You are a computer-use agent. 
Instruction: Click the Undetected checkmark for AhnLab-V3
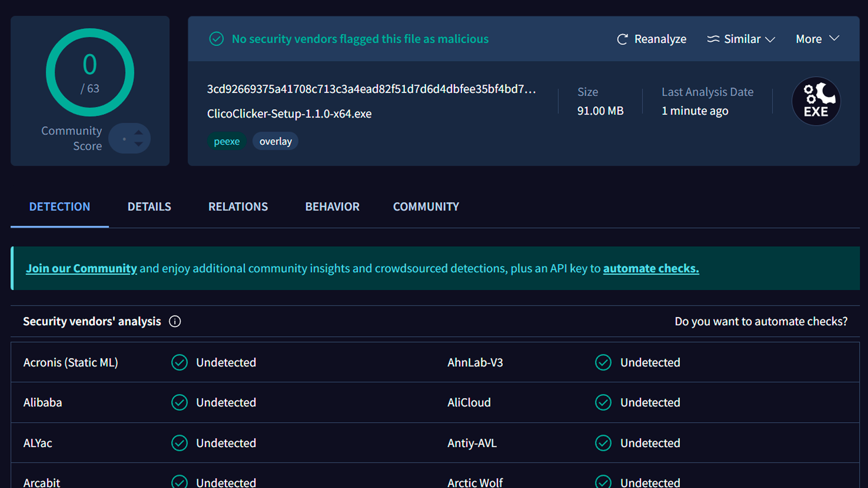pos(603,362)
